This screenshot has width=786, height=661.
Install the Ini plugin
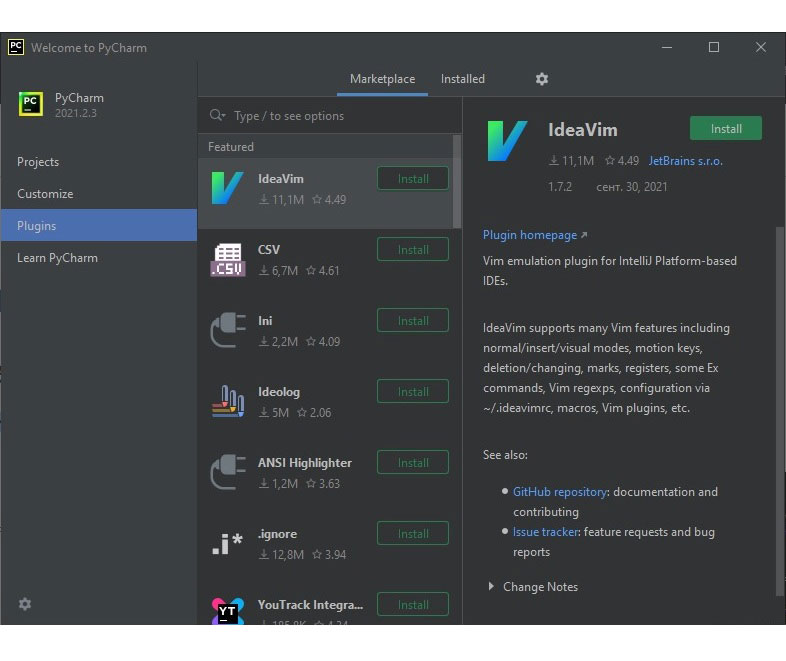click(x=413, y=321)
